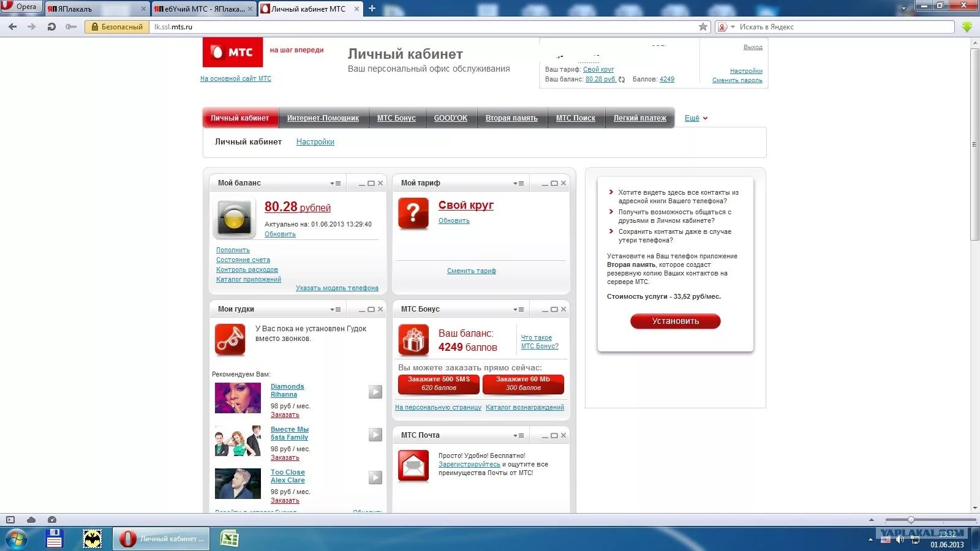Open Diamonds Rihanna thumbnail
Image resolution: width=980 pixels, height=551 pixels.
point(238,398)
